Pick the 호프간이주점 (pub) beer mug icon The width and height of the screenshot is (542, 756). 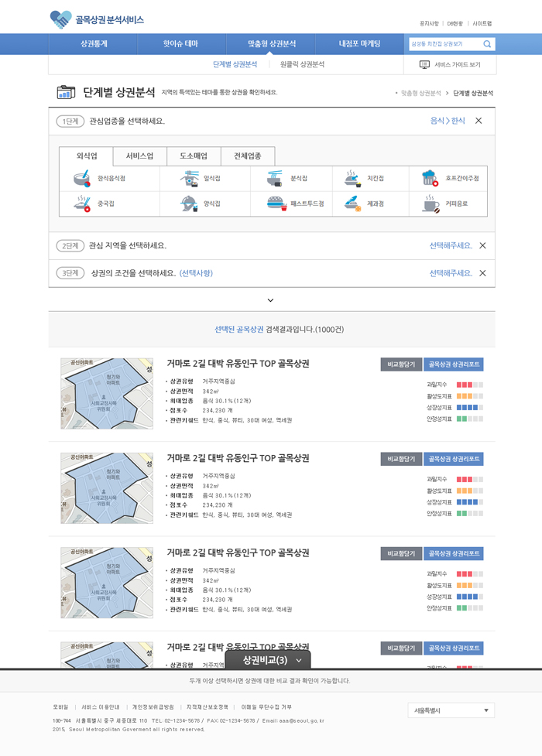pyautogui.click(x=430, y=178)
